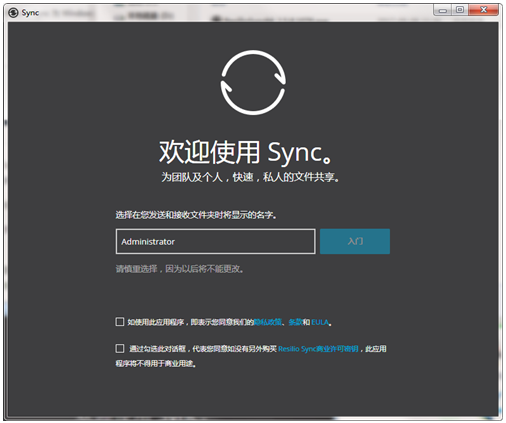This screenshot has width=506, height=423.
Task: Click the Sync circular arrows logo
Action: (253, 82)
